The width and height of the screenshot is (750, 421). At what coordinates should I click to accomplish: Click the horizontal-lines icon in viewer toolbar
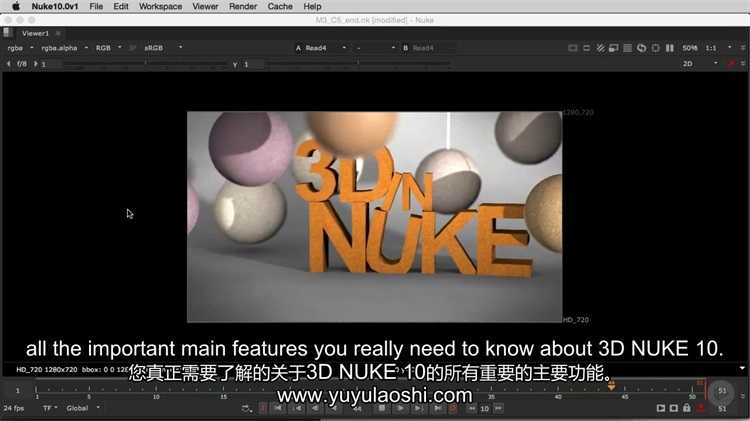coord(628,48)
